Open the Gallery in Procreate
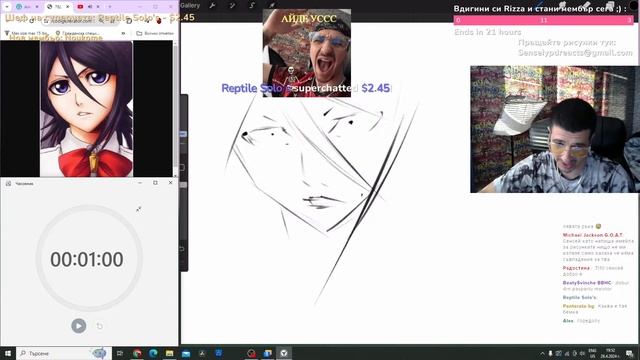This screenshot has height=360, width=640. click(190, 5)
